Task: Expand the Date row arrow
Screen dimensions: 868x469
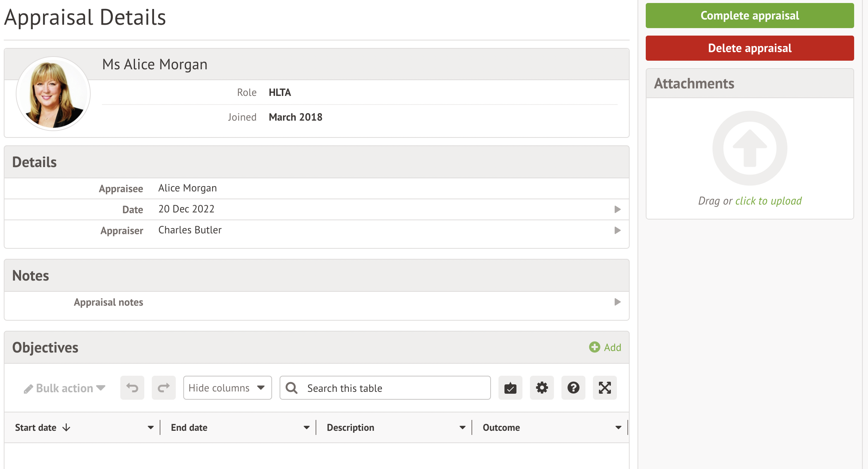Action: coord(617,209)
